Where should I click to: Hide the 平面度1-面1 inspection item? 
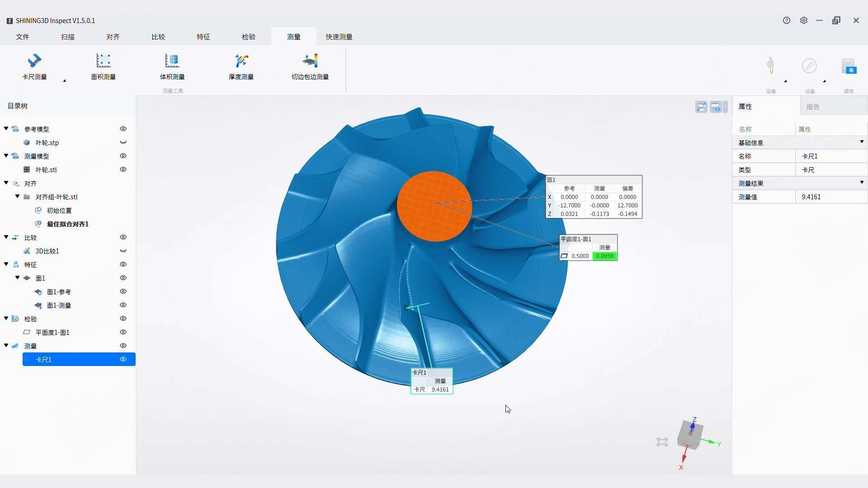(x=123, y=332)
